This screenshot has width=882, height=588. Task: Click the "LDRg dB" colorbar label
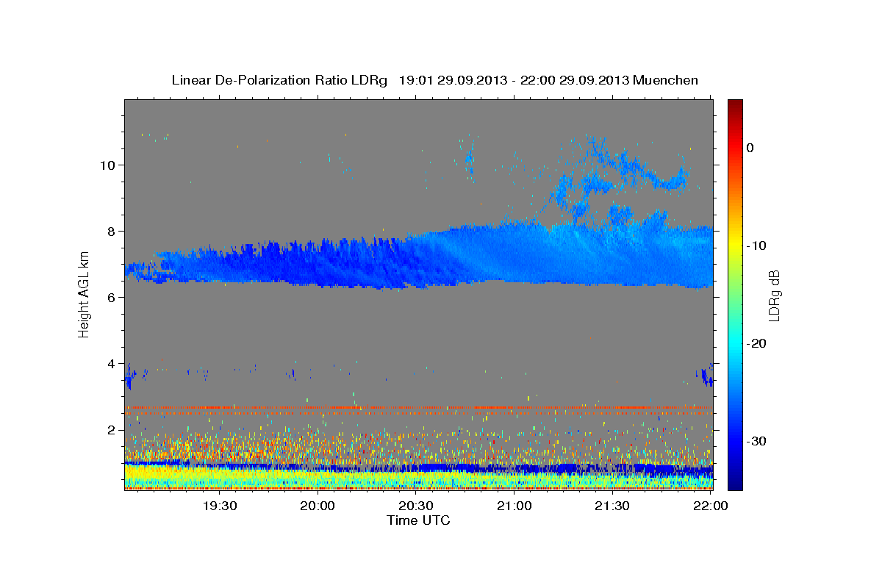[774, 295]
